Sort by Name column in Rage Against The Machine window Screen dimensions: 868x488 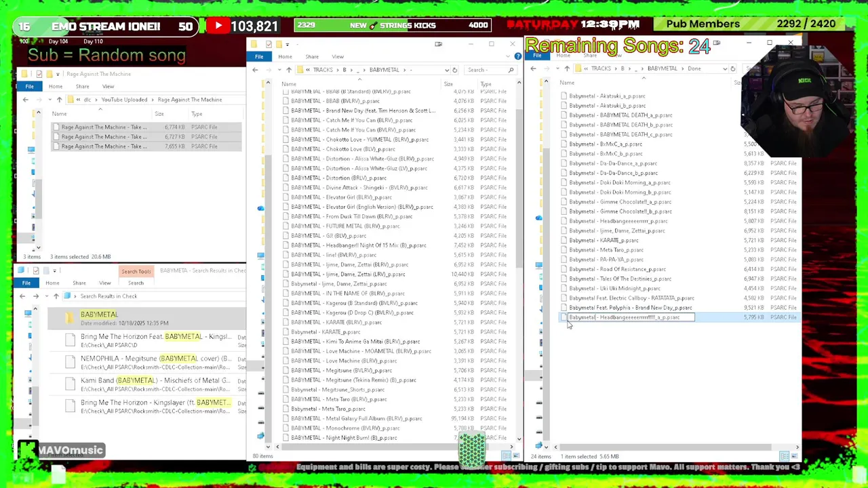(59, 114)
